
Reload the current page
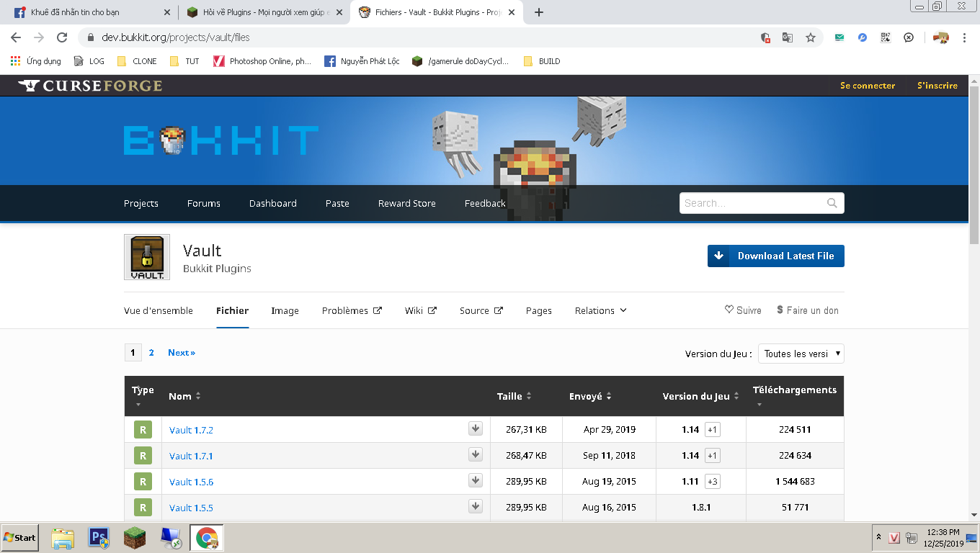point(62,37)
